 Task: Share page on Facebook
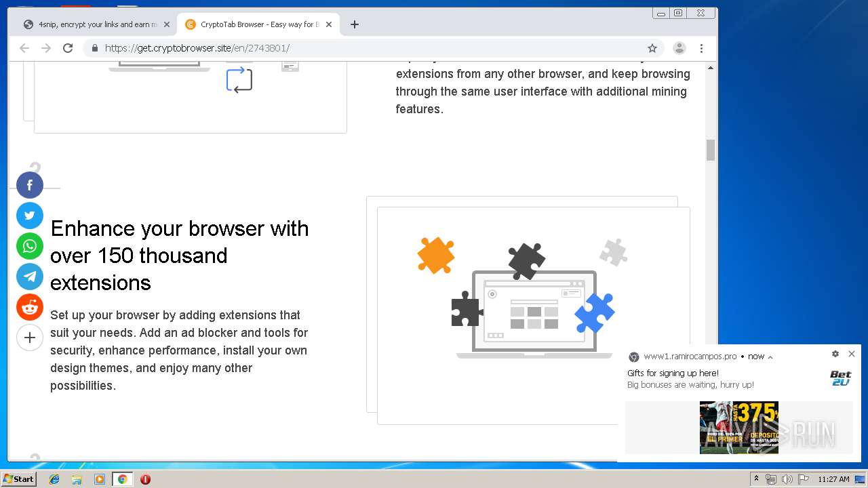point(30,185)
